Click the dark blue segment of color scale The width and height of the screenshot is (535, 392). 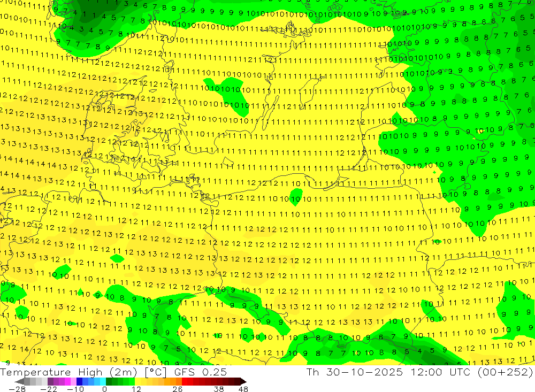point(80,381)
